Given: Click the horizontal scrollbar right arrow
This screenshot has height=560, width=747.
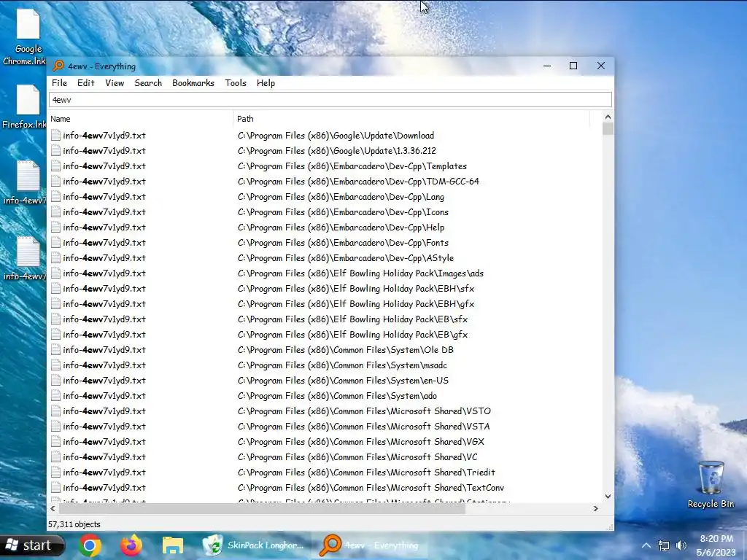Looking at the screenshot, I should 595,508.
